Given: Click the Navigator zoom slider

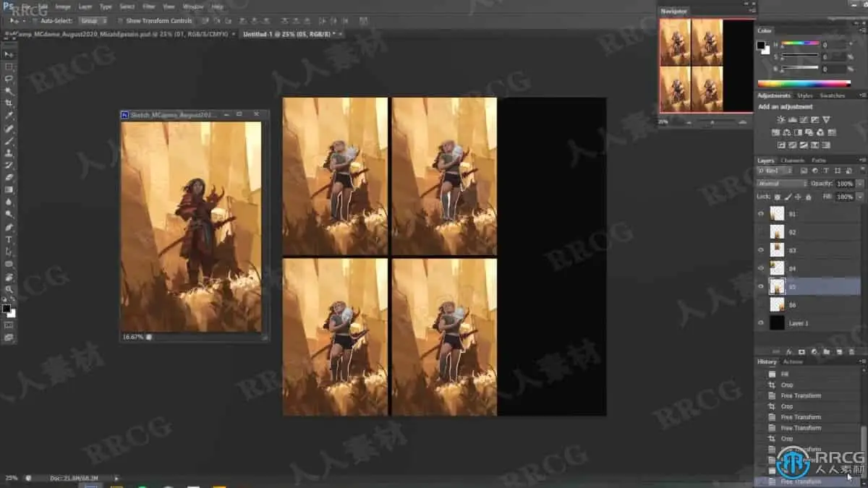Looking at the screenshot, I should [712, 122].
